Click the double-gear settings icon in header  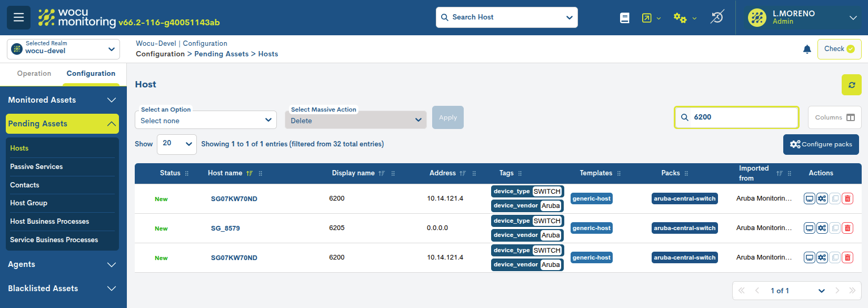(680, 18)
